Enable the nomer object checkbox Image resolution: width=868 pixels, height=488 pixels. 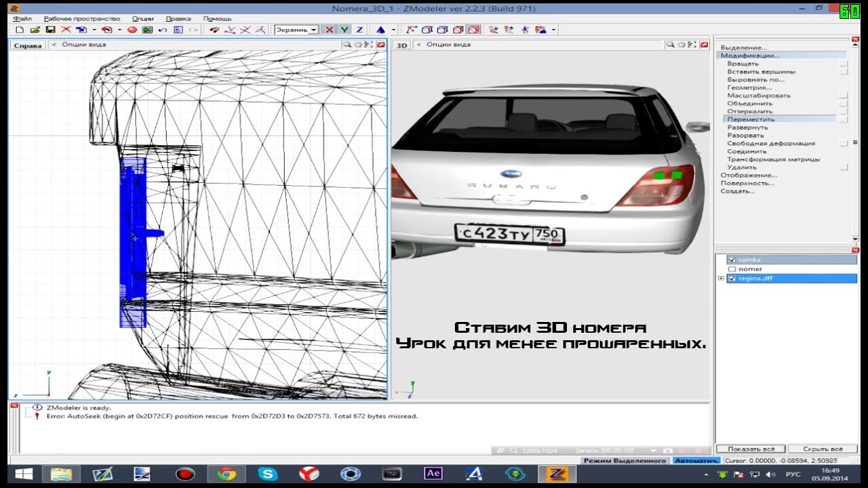point(732,269)
